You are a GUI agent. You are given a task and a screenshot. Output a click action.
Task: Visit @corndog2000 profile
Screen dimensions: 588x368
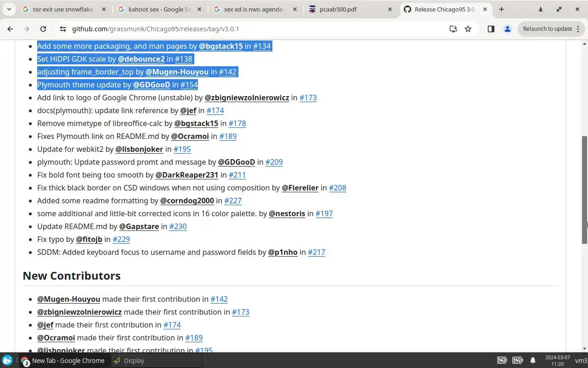click(187, 201)
